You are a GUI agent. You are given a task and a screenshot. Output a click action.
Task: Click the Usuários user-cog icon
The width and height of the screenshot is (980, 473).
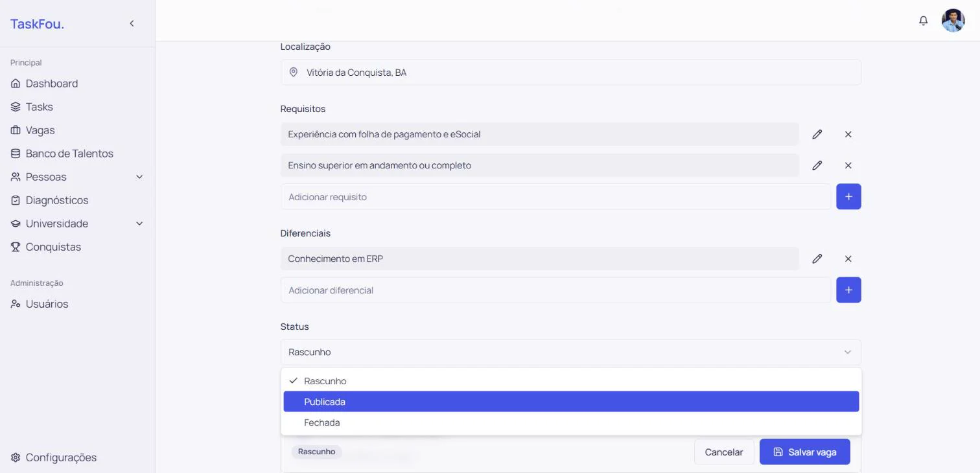pos(16,304)
